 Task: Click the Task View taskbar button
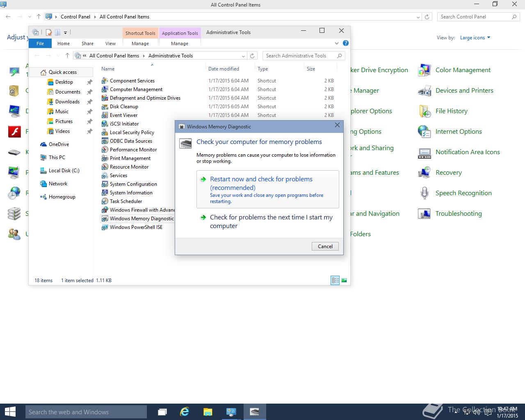(x=162, y=412)
